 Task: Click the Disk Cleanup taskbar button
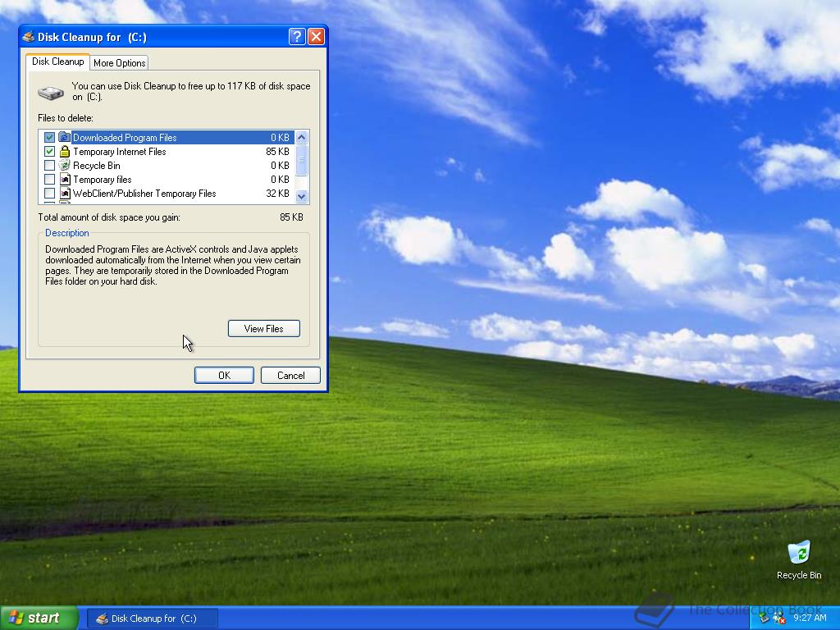click(x=152, y=619)
